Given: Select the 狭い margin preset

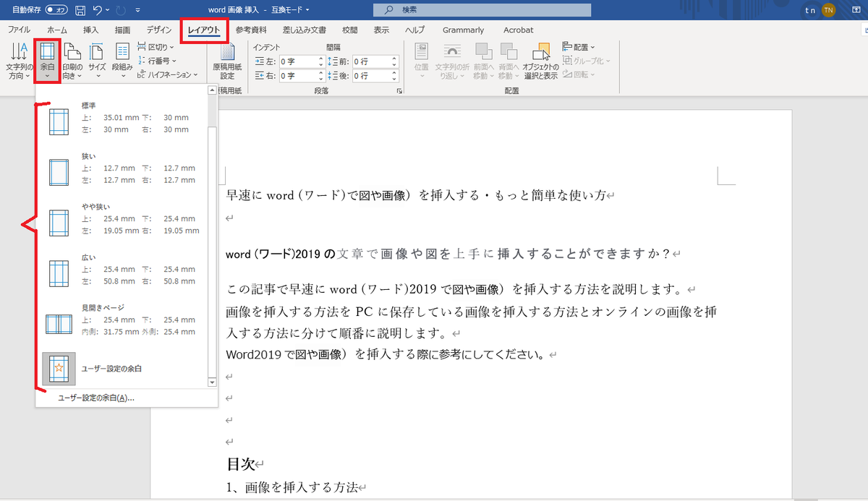Looking at the screenshot, I should 123,168.
